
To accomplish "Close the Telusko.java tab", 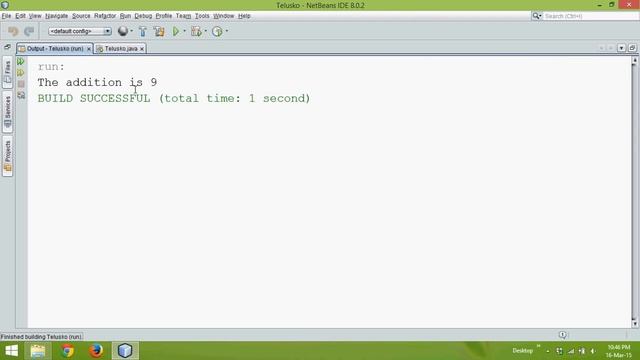I will (x=142, y=49).
